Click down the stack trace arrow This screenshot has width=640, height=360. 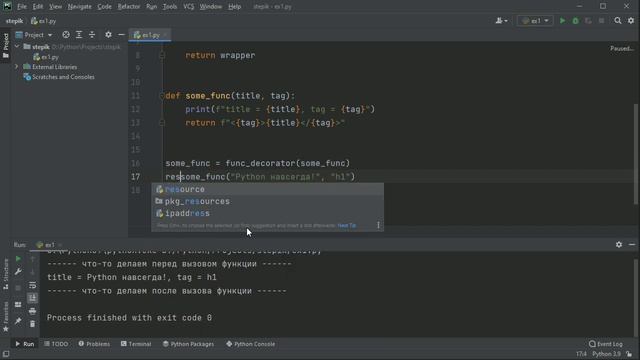tap(33, 272)
